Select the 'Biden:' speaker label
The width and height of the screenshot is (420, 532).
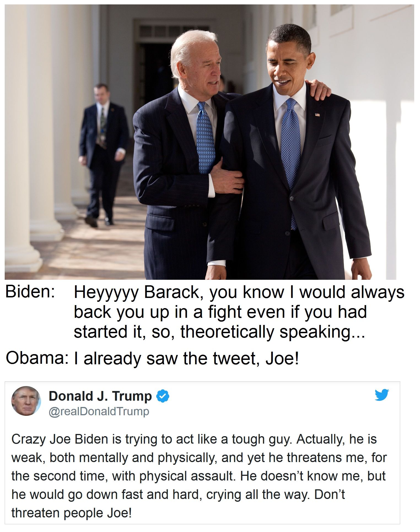31,292
